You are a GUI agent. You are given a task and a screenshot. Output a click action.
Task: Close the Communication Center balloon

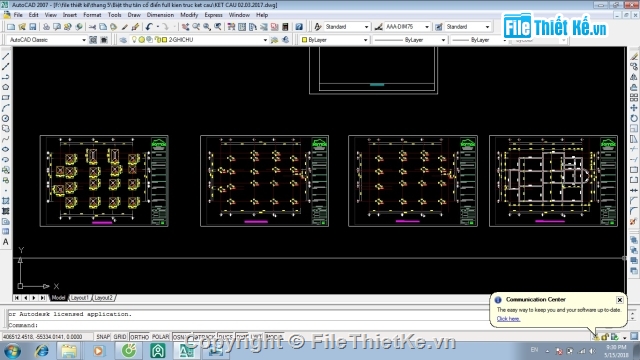click(620, 300)
